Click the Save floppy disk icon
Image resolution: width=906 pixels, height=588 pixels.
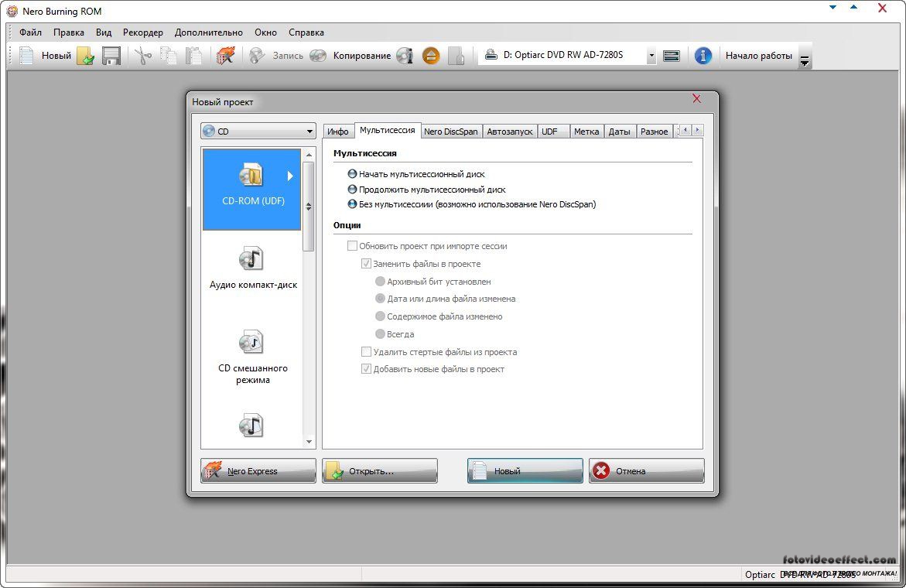click(111, 56)
